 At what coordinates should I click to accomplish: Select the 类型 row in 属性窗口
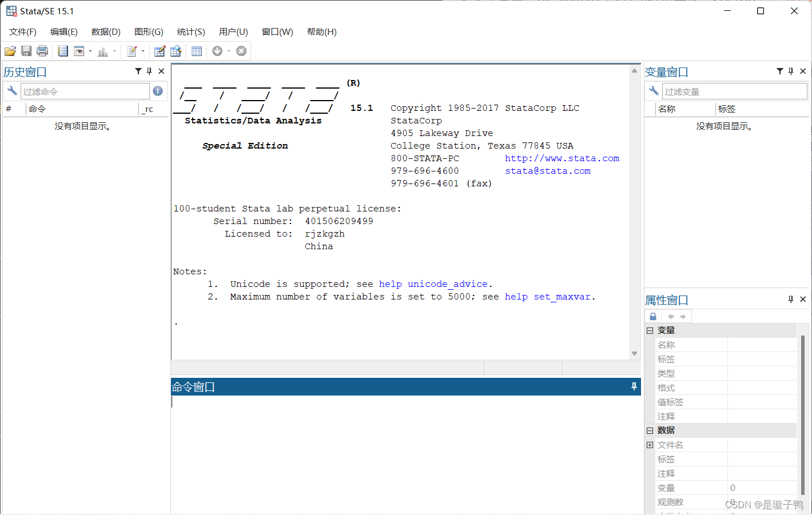point(726,373)
